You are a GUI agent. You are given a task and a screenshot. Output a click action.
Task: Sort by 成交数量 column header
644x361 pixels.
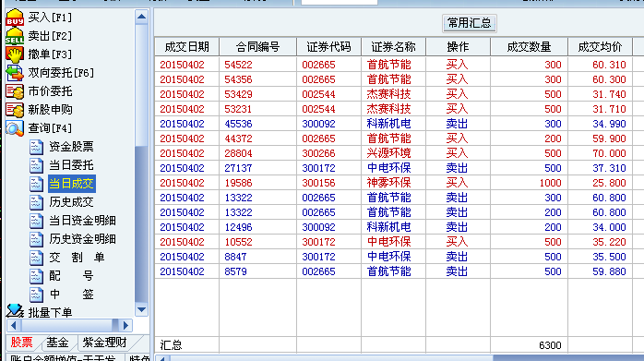pos(529,47)
